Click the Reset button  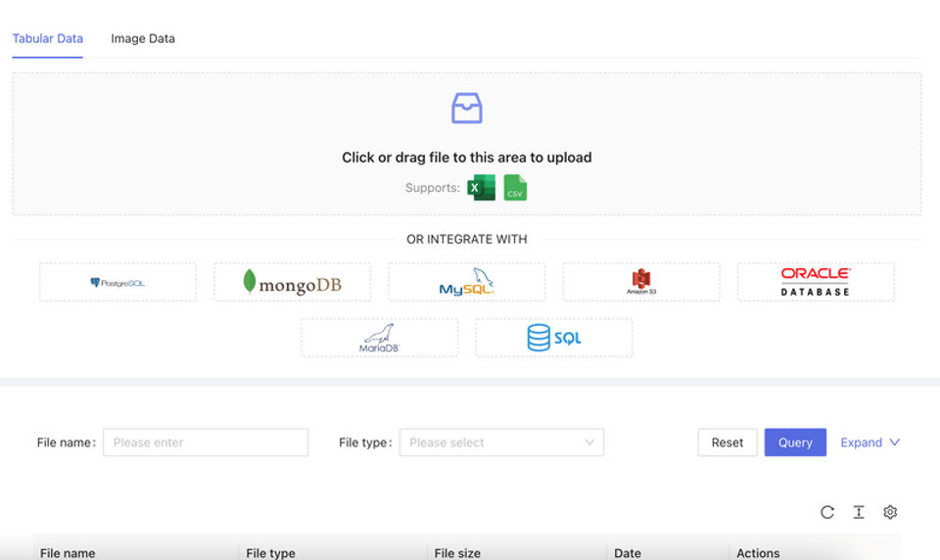(x=728, y=443)
